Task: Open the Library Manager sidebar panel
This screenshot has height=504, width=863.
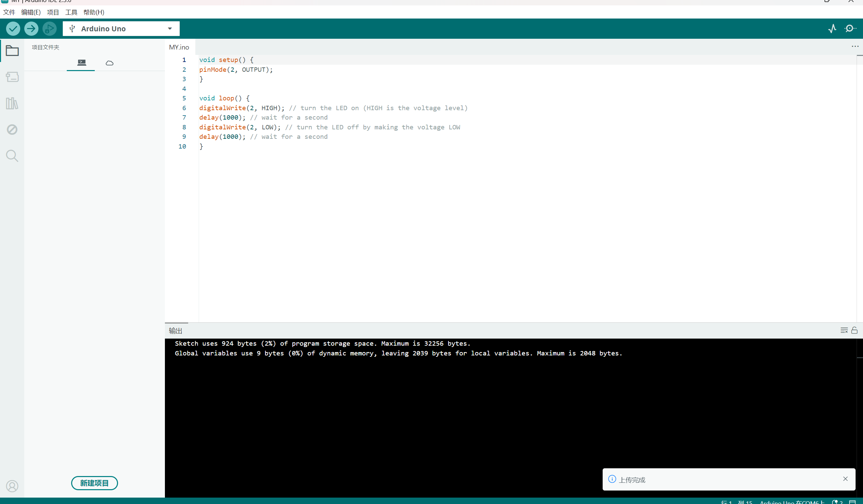Action: click(x=12, y=103)
